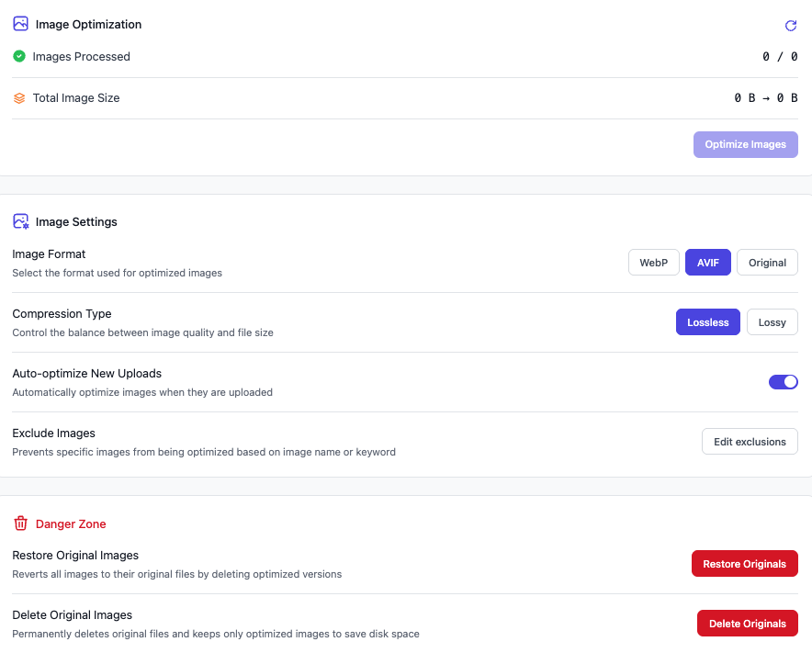
Task: Click the orange Total Image Size layers icon
Action: click(19, 98)
